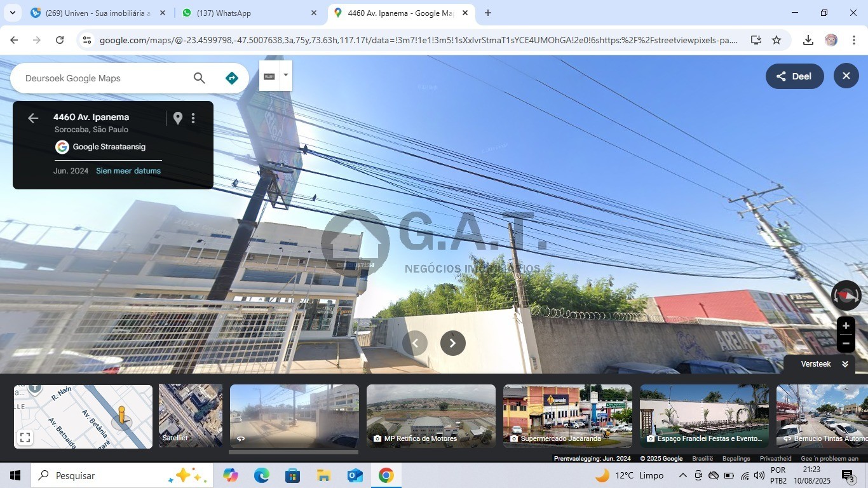This screenshot has width=868, height=488.
Task: Zoom in with the plus button
Action: (845, 326)
